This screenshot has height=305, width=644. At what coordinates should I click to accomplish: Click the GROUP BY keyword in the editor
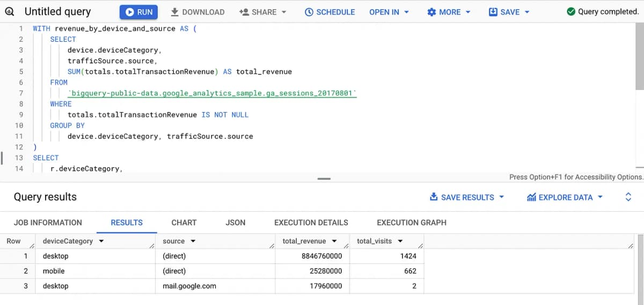point(68,125)
